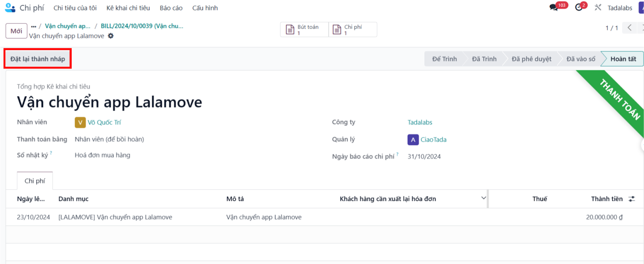The image size is (644, 264).
Task: Click the Mới button
Action: [17, 31]
